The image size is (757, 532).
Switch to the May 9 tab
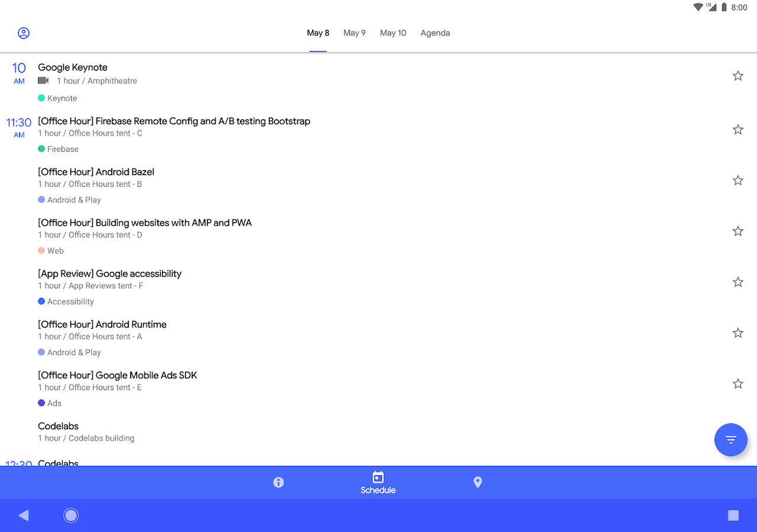(354, 33)
